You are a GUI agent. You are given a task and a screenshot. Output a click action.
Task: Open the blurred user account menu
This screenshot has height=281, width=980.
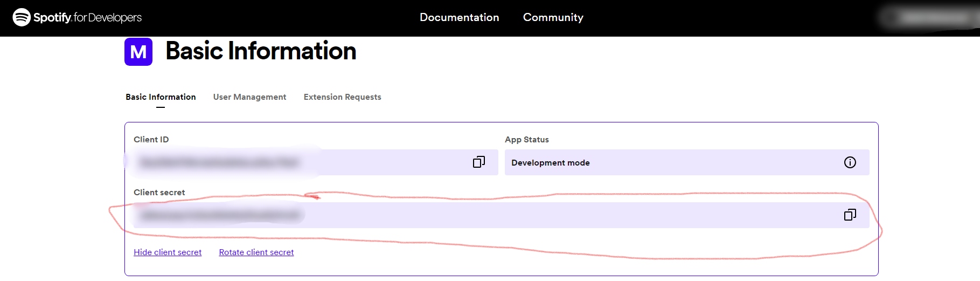pos(929,17)
